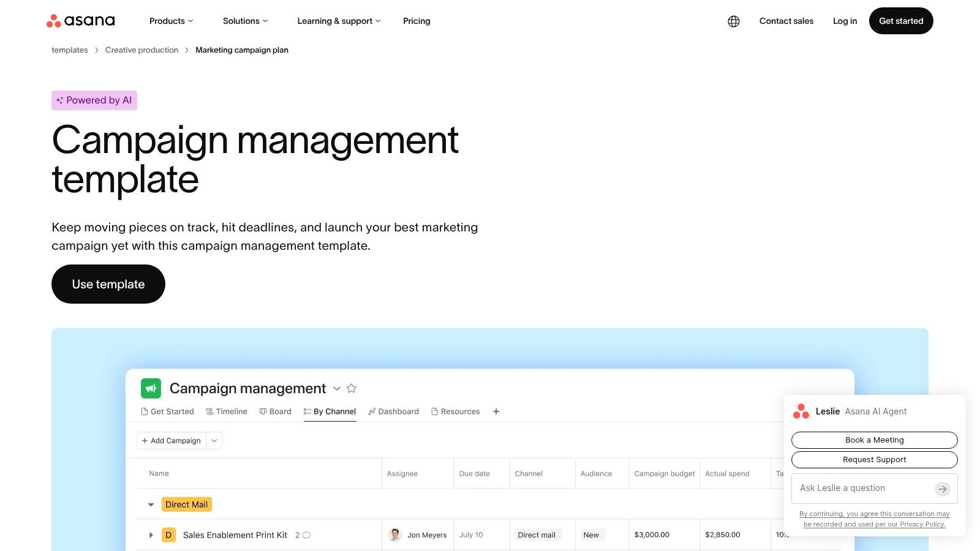Click the Name column header
This screenshot has height=551, width=980.
[x=159, y=474]
